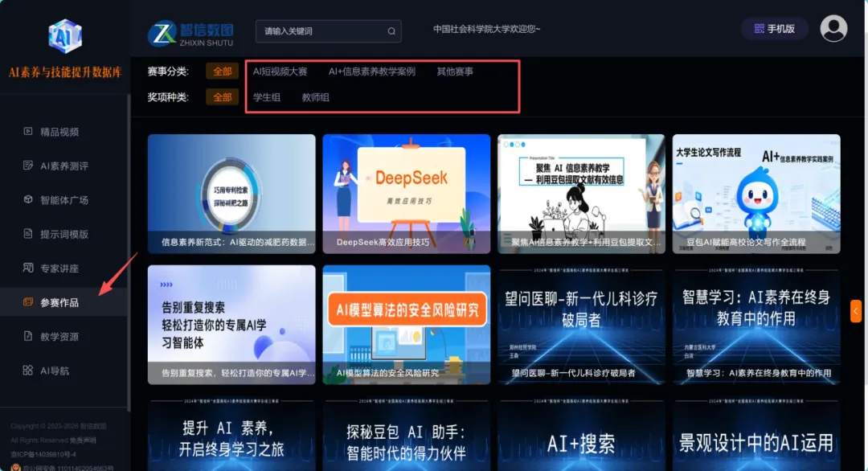
Task: Click the 专家讲座 sidebar icon
Action: pyautogui.click(x=27, y=268)
